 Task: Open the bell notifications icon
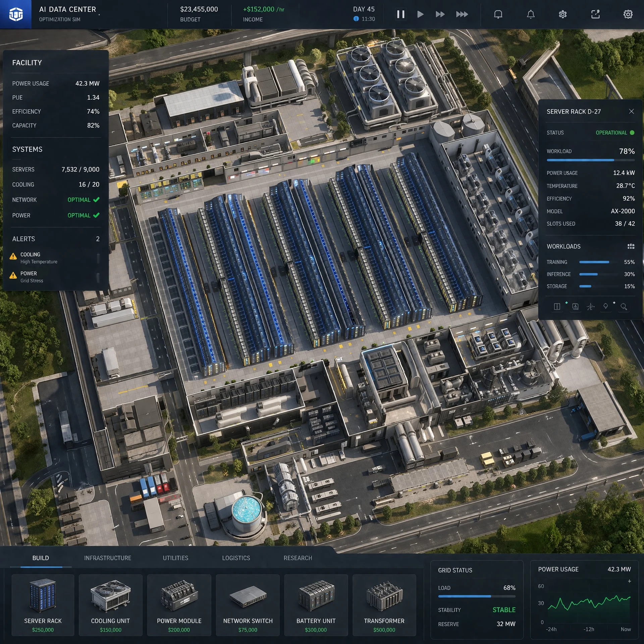530,14
